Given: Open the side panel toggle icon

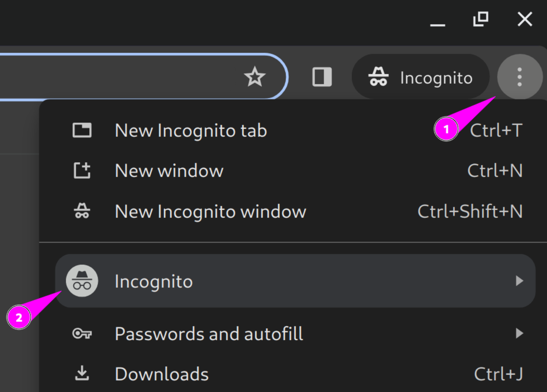Looking at the screenshot, I should click(x=322, y=77).
